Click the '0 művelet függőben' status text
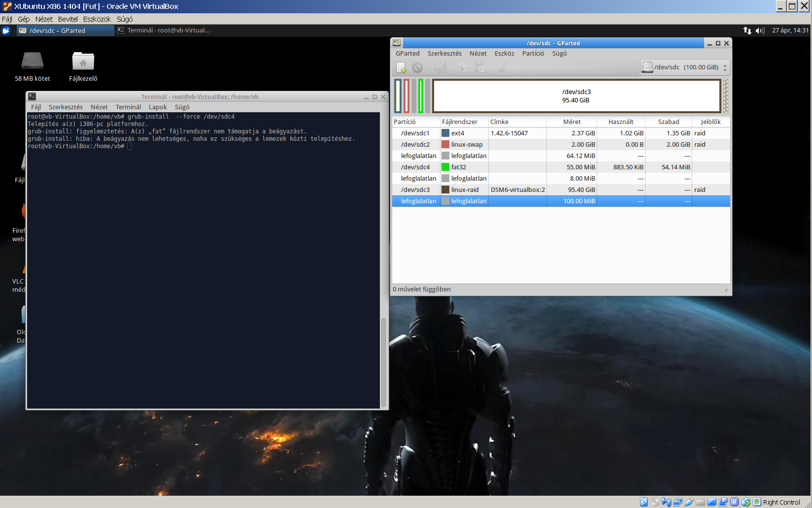Viewport: 812px width, 508px height. click(422, 289)
